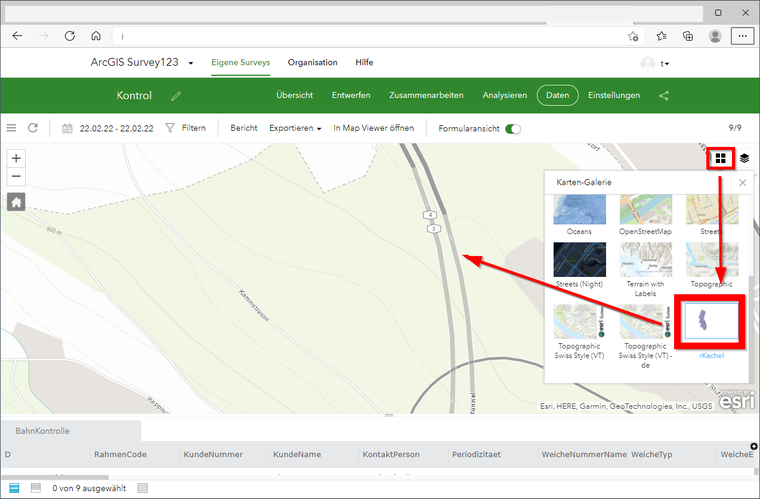Click the map and table splitter handle
Screen dimensions: 760x499
389,415
